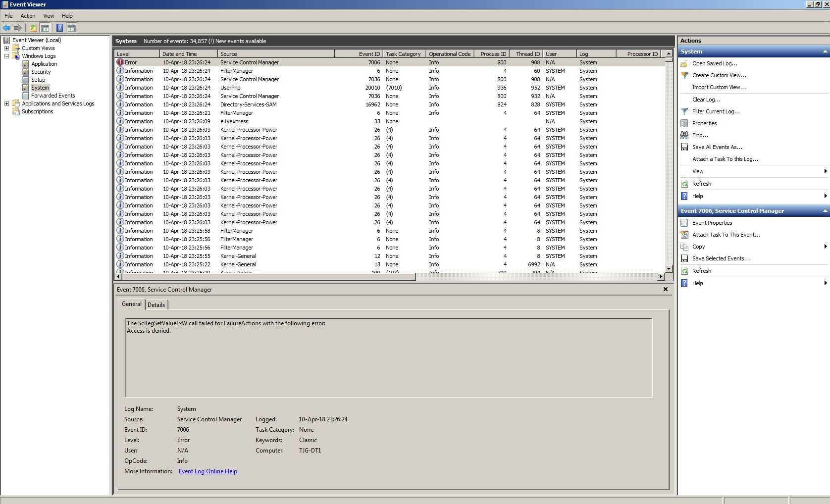Expand Applications and Services Logs node
Viewport: 830px width, 504px height.
[6, 103]
